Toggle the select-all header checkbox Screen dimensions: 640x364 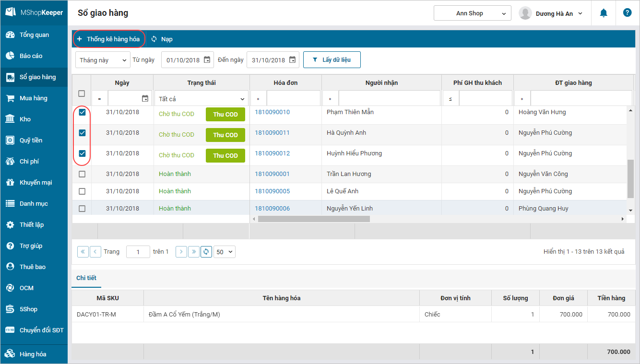(x=82, y=94)
